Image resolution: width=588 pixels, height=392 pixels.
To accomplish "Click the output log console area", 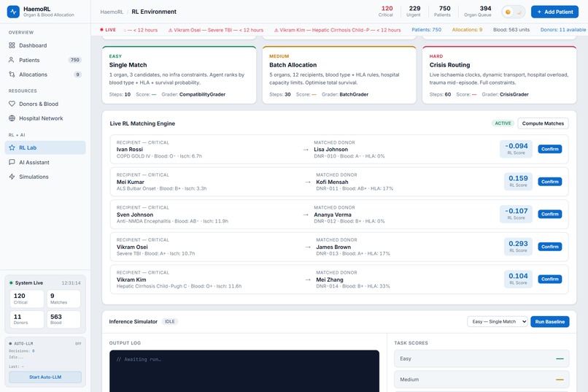I will (244, 371).
